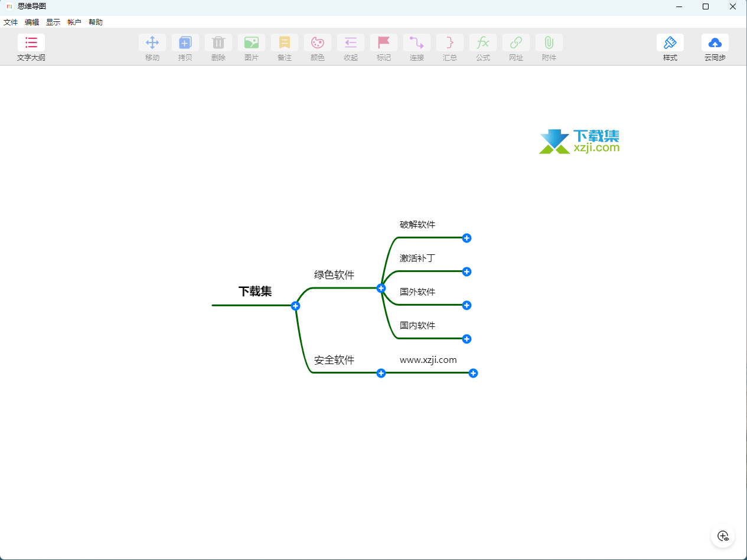Click the 收起 collapse toolbar icon

pos(351,42)
